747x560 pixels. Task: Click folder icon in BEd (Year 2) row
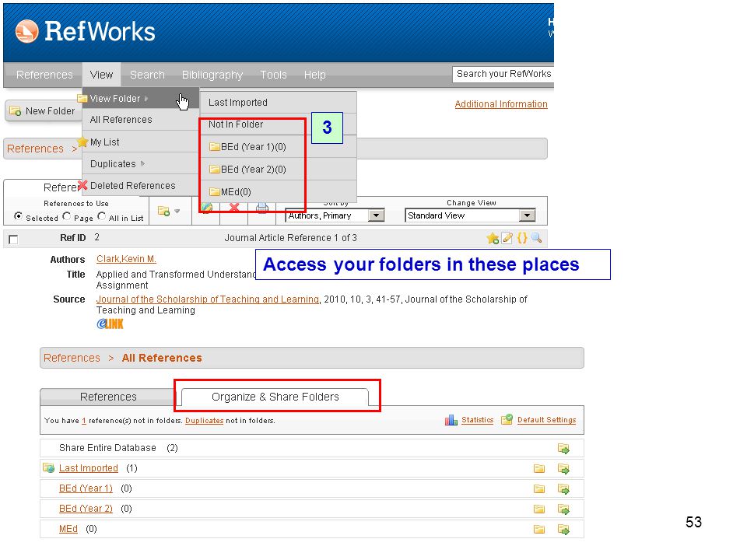539,509
